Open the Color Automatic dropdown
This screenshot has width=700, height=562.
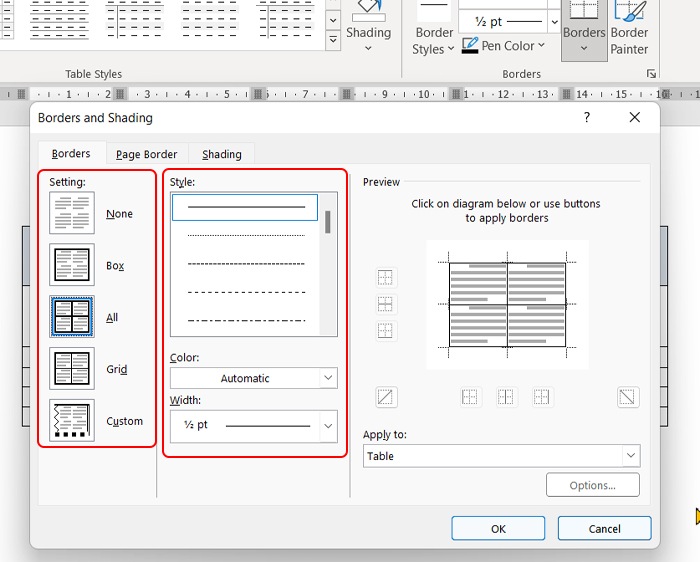[254, 378]
